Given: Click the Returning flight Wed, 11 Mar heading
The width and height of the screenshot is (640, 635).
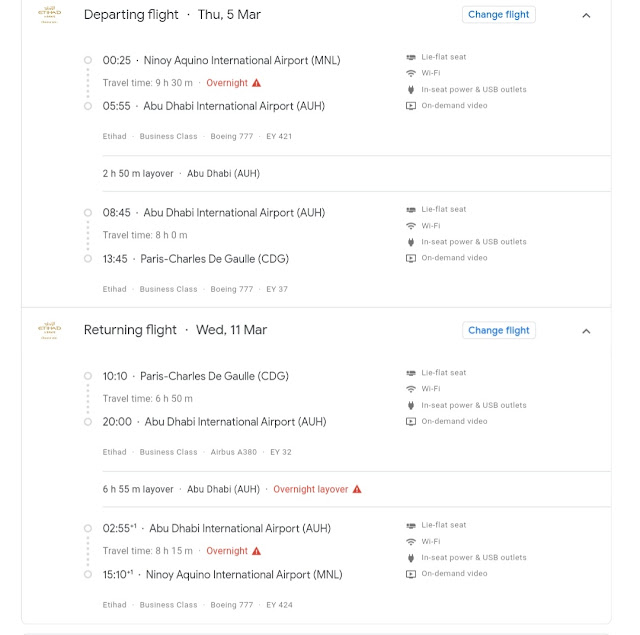Looking at the screenshot, I should point(175,330).
